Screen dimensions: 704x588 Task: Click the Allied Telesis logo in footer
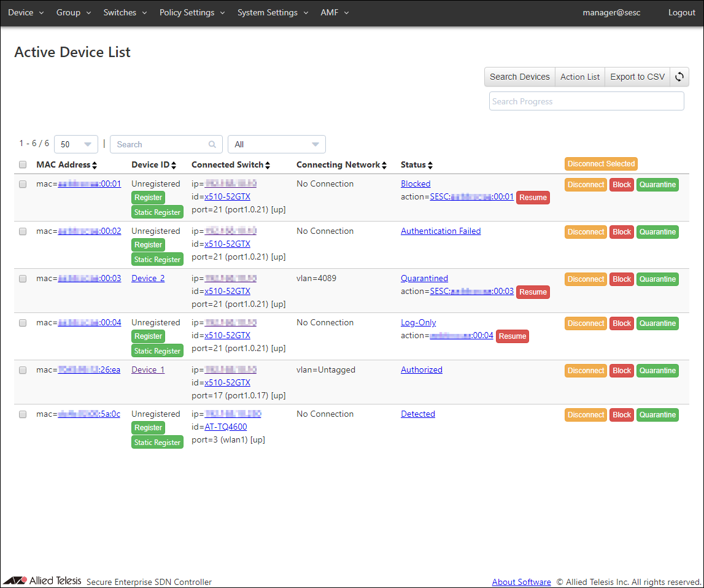42,581
